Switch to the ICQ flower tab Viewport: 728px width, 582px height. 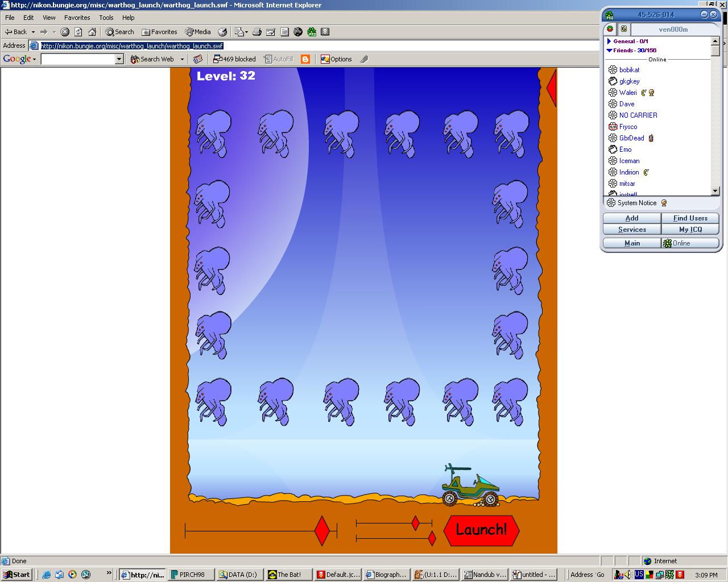point(610,29)
